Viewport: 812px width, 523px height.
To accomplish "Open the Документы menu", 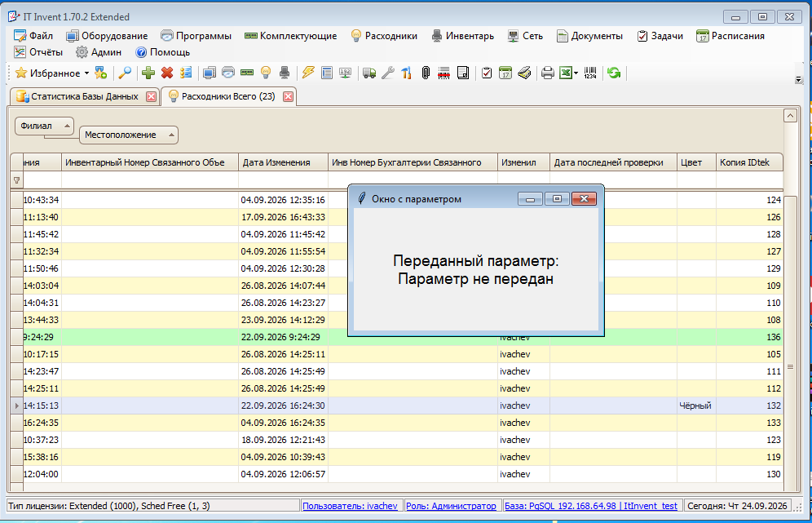I will [x=589, y=36].
